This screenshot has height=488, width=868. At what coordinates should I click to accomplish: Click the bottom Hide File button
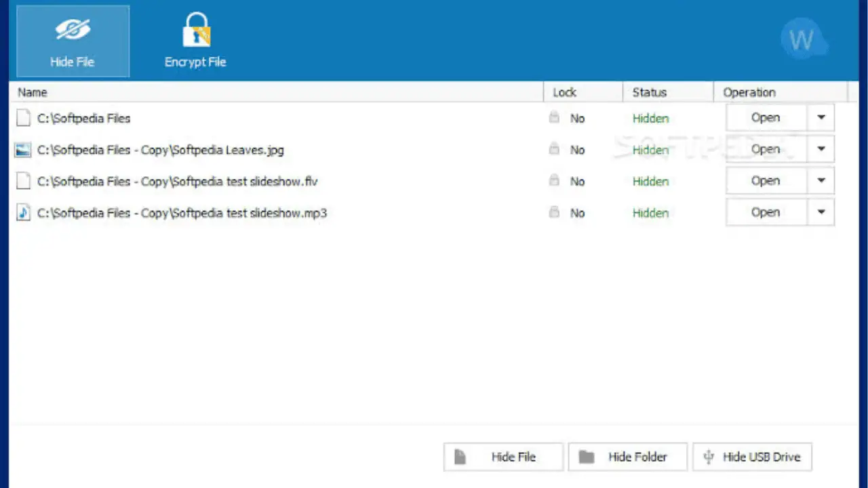[503, 457]
